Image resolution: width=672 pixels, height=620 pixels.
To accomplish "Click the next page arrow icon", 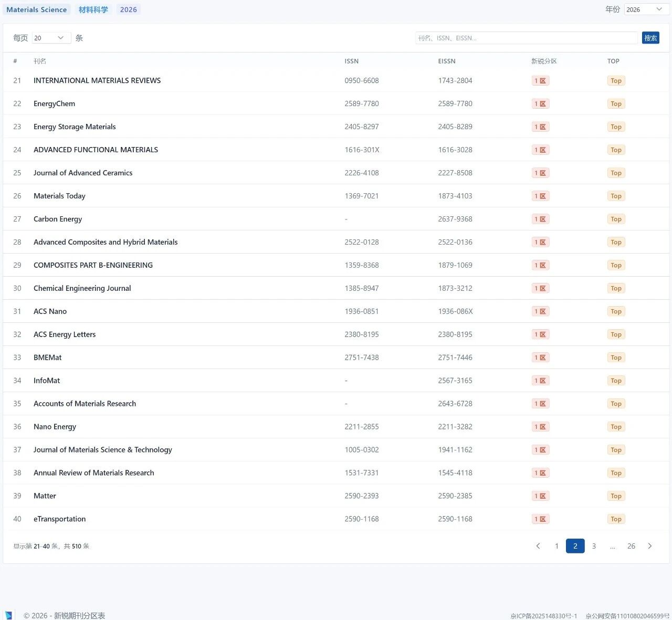I will coord(650,546).
